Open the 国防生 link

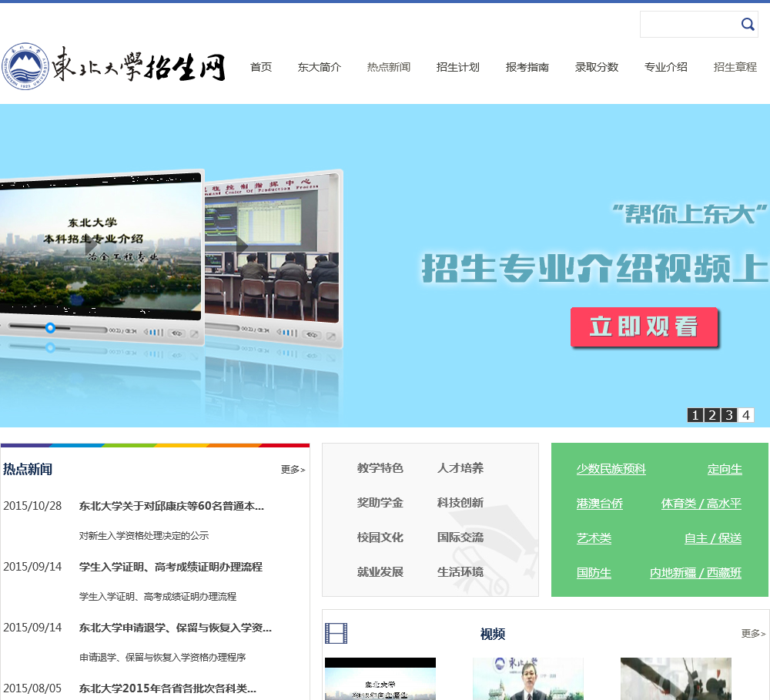pos(594,573)
